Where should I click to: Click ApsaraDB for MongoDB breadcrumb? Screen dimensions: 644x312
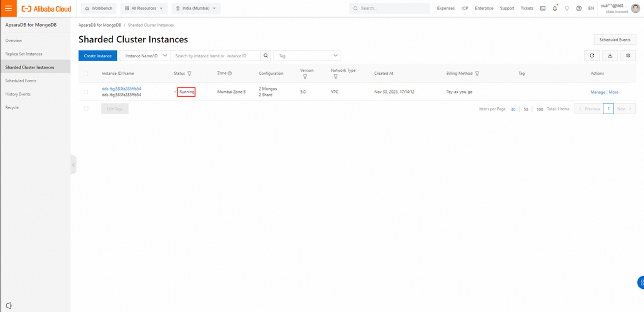point(100,25)
